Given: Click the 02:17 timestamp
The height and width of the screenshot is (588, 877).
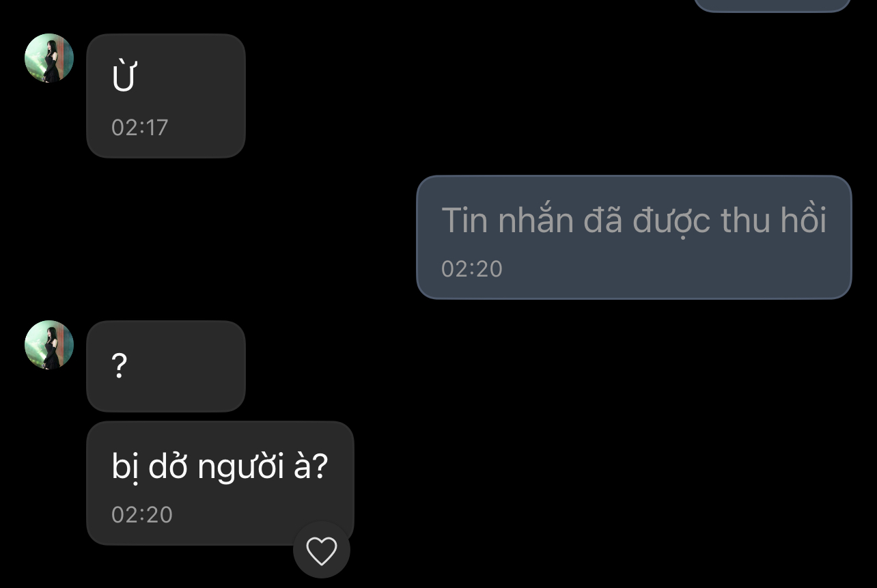Looking at the screenshot, I should (x=139, y=128).
